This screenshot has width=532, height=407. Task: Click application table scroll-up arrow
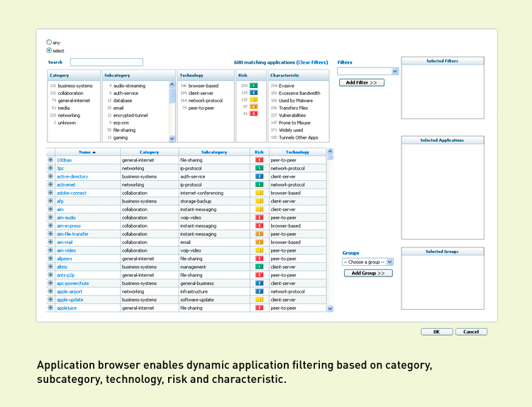(x=330, y=151)
